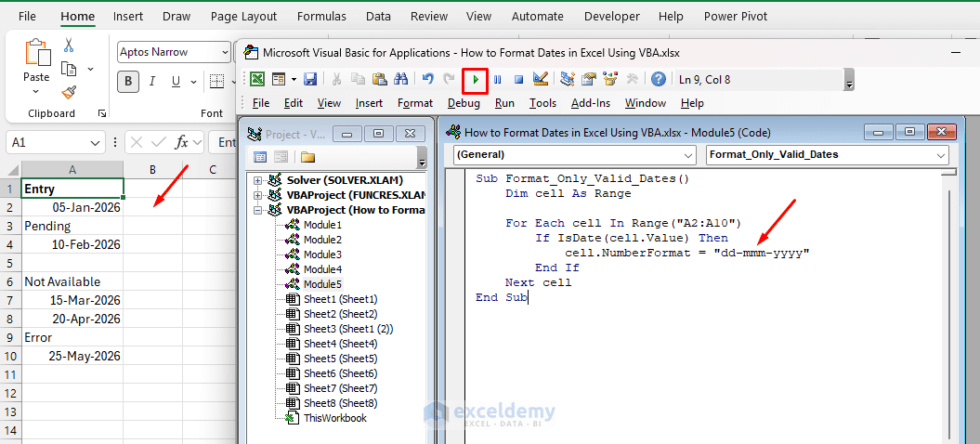The image size is (980, 444).
Task: Open the VBA Tools menu
Action: (x=542, y=103)
